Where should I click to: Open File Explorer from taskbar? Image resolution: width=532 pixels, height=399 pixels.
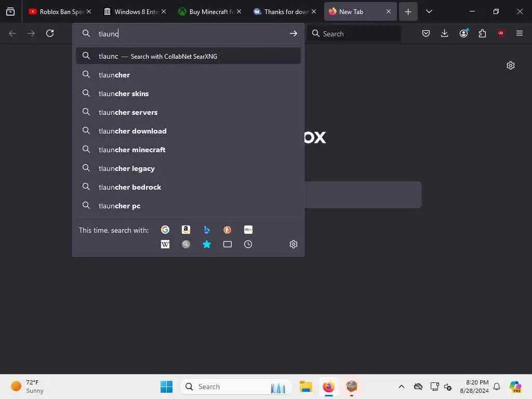click(x=305, y=387)
